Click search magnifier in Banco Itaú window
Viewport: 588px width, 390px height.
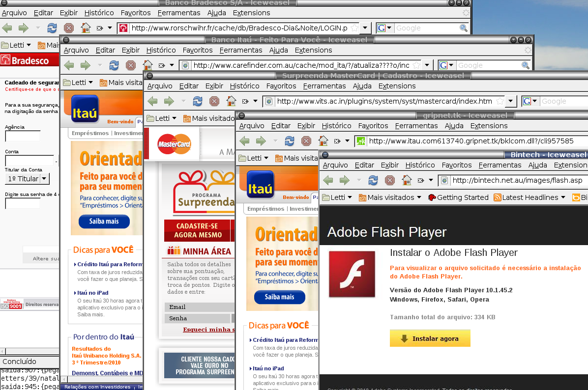click(x=526, y=65)
